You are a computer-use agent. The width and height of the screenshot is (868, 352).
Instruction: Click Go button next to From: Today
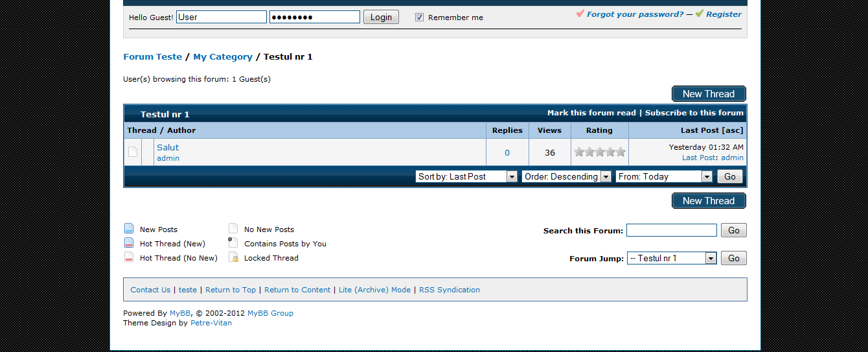point(730,176)
